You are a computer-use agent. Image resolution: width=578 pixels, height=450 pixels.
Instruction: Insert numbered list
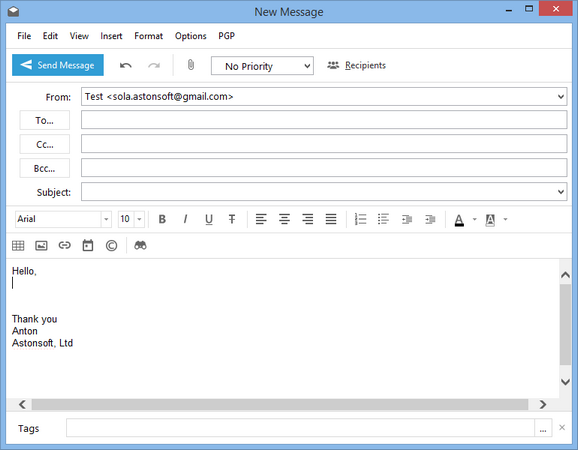[x=360, y=219]
